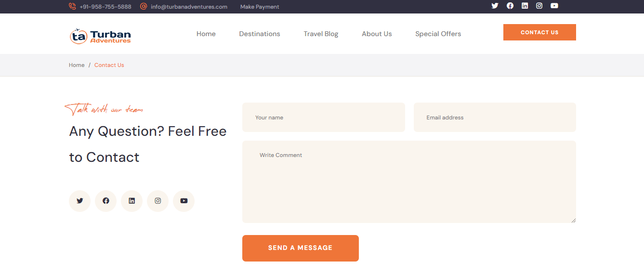Click the round YouTube icon below heading
This screenshot has width=644, height=275.
184,201
